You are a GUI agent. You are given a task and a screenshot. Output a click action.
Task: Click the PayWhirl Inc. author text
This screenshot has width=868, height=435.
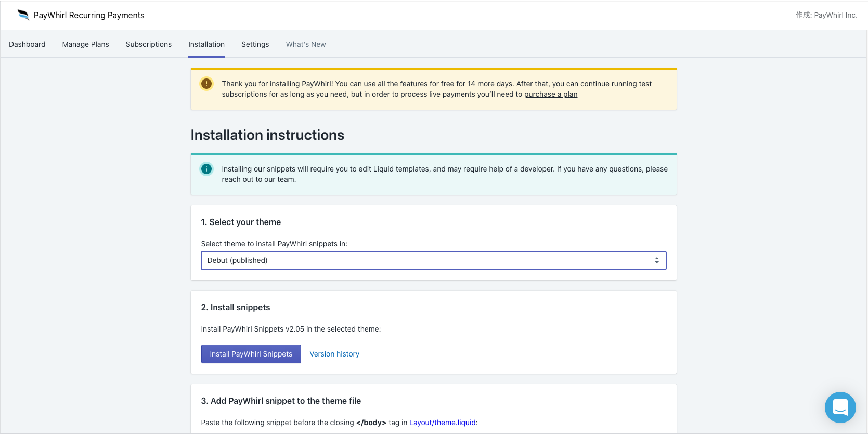826,15
